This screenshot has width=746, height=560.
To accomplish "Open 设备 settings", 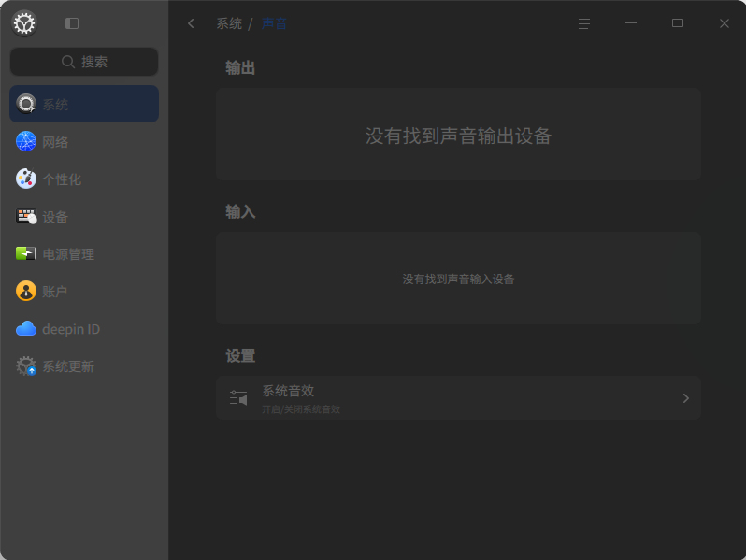I will pyautogui.click(x=84, y=217).
